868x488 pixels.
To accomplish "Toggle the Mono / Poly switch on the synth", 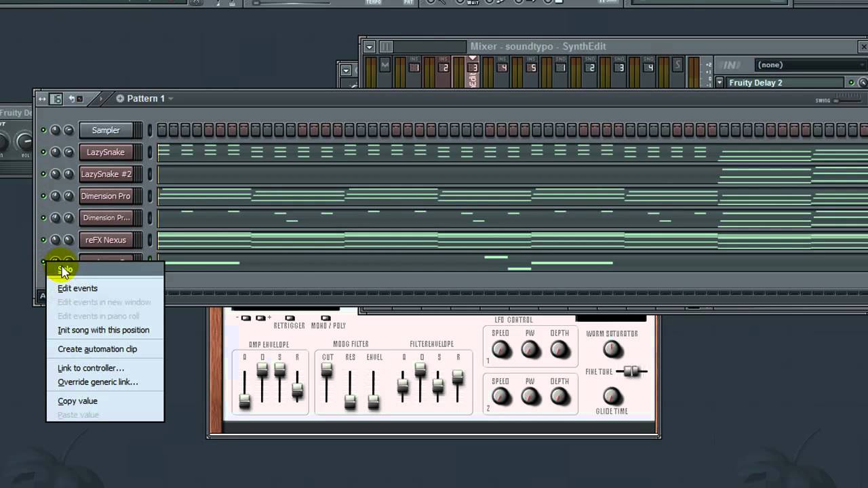I will [325, 318].
